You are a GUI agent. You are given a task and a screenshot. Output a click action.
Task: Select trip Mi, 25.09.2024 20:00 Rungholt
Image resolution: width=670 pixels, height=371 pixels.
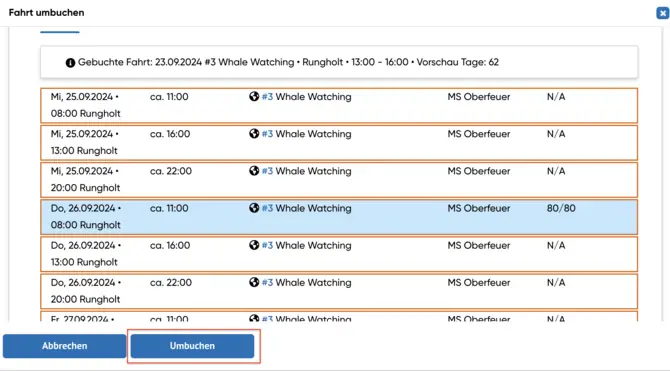[x=339, y=180]
